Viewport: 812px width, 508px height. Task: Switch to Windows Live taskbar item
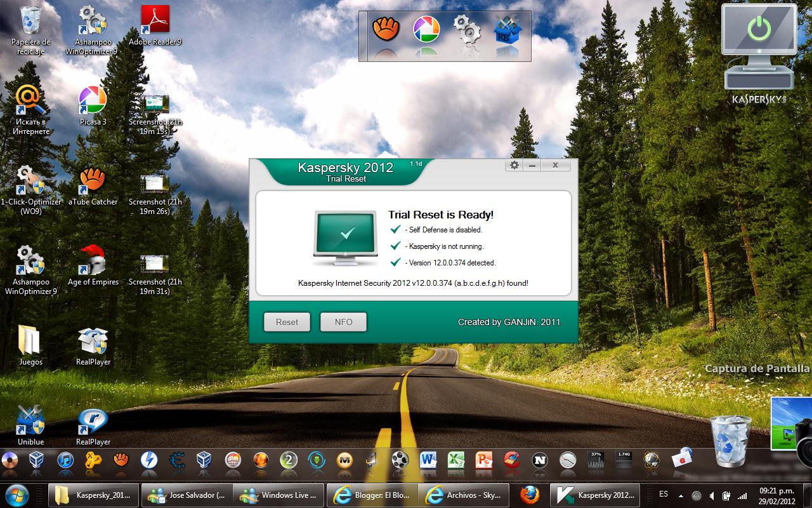pos(278,495)
